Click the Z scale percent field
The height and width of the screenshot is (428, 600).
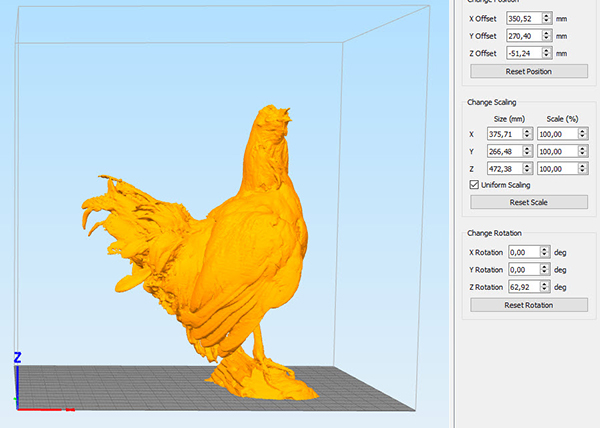point(553,168)
